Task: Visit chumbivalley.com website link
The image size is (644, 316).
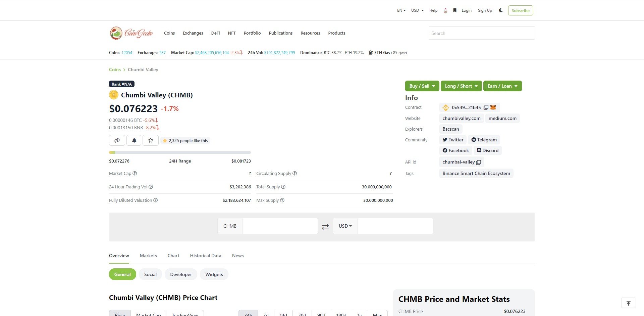Action: 461,118
